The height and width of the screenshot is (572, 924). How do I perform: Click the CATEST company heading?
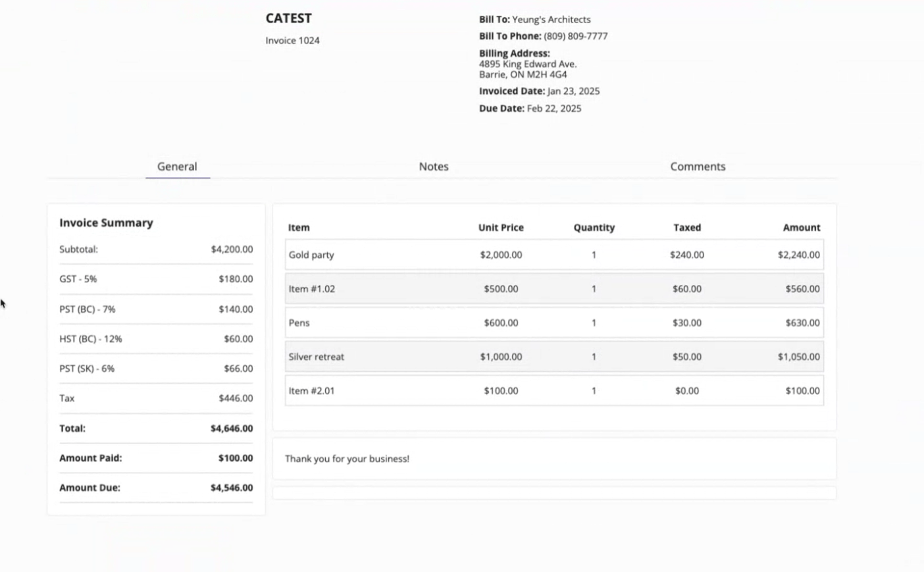point(288,18)
